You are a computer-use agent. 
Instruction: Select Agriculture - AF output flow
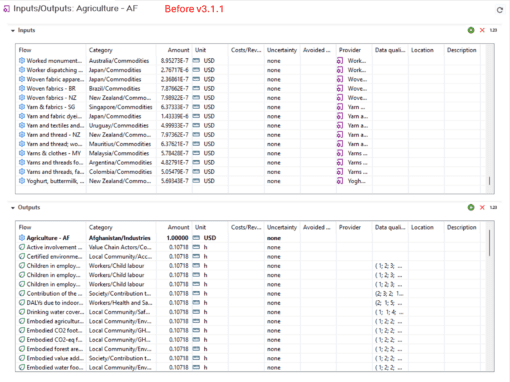coord(251,238)
